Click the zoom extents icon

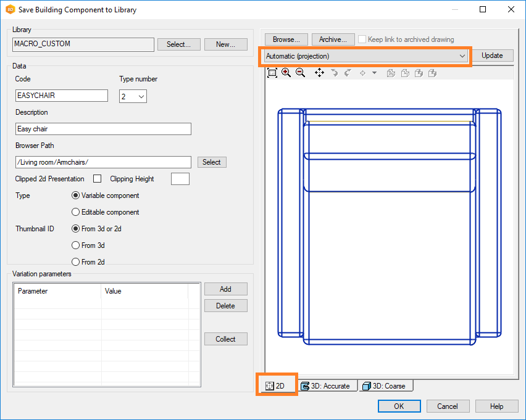(x=272, y=73)
